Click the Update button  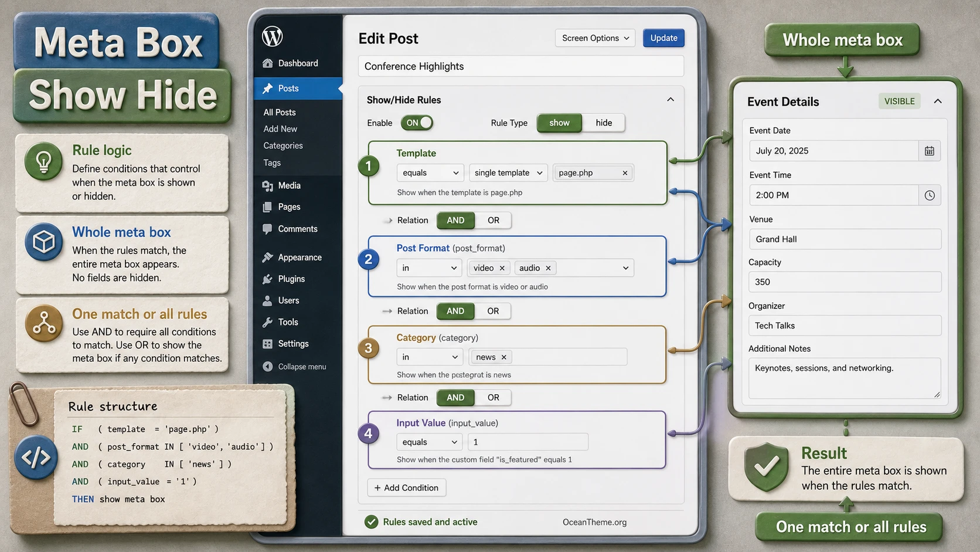[663, 38]
